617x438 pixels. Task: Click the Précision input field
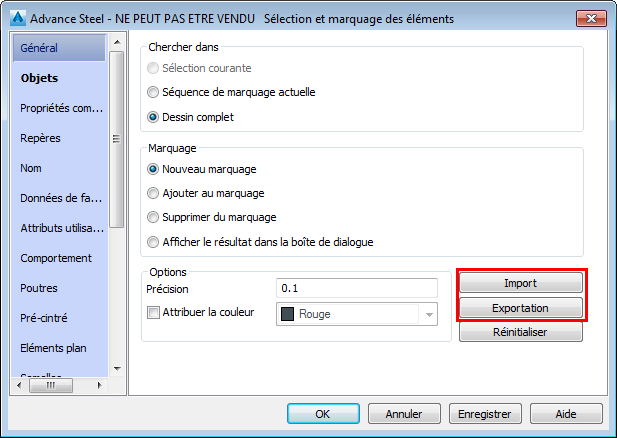click(357, 288)
